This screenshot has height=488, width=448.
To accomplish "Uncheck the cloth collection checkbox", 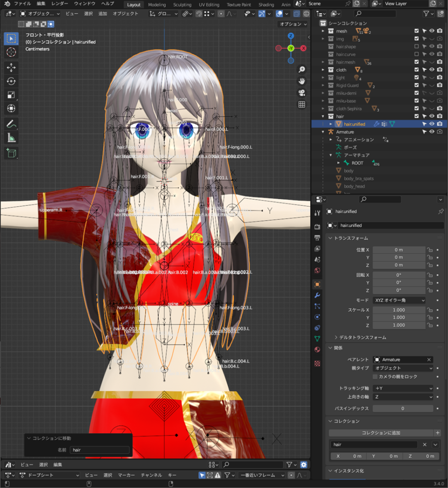I will click(417, 70).
